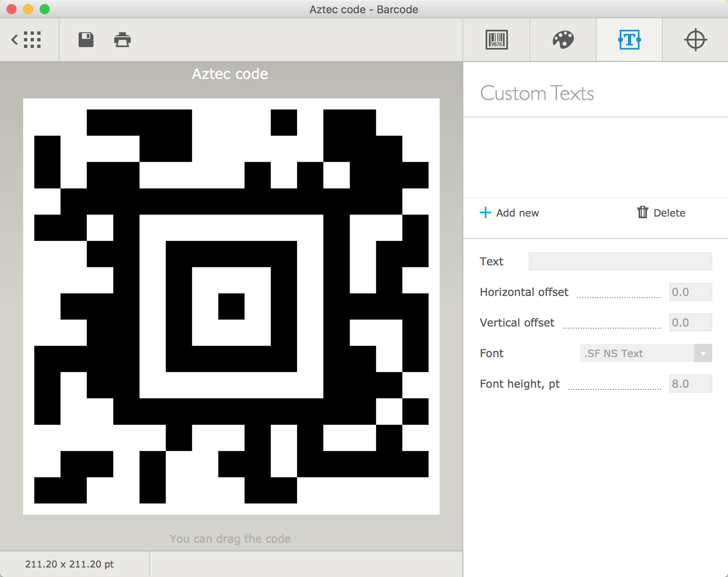Viewport: 728px width, 577px height.
Task: Focus the Text input field
Action: (x=620, y=261)
